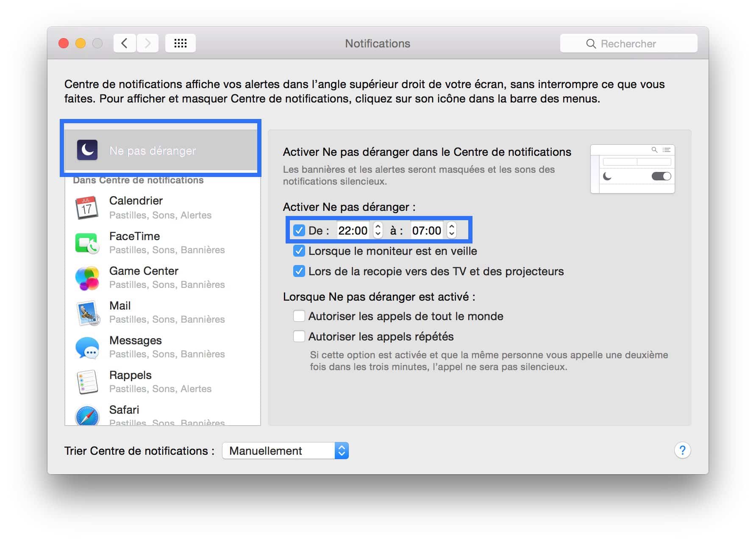756x542 pixels.
Task: Uncheck Lors de la recopie vers des TV
Action: (x=299, y=271)
